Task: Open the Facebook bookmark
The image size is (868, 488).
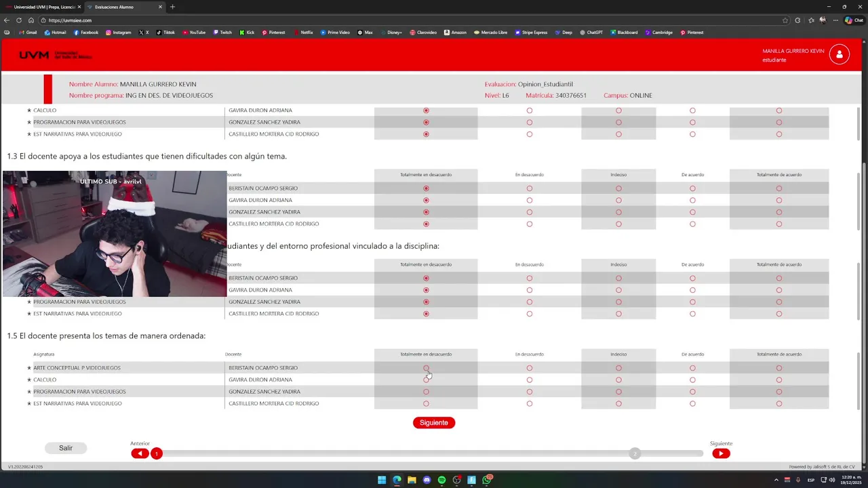Action: pyautogui.click(x=86, y=33)
